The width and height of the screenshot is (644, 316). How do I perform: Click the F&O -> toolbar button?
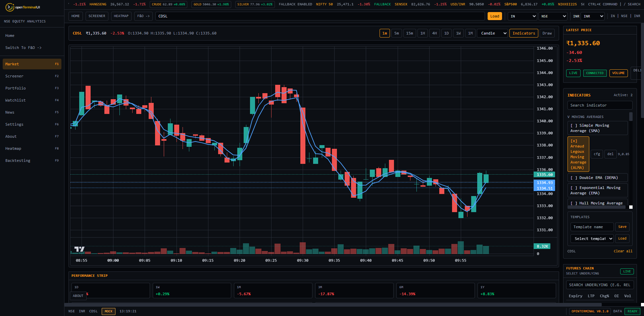coord(144,16)
